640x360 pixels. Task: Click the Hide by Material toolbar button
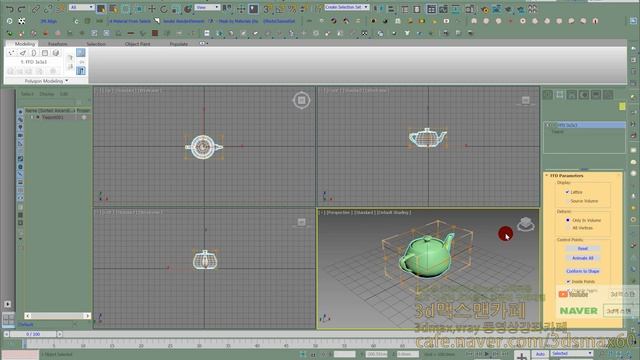tap(239, 21)
